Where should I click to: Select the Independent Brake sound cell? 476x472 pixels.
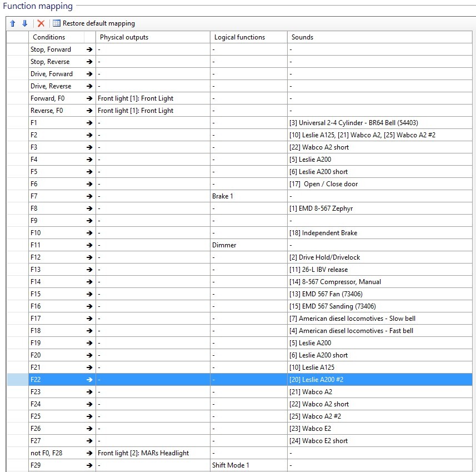tap(323, 233)
